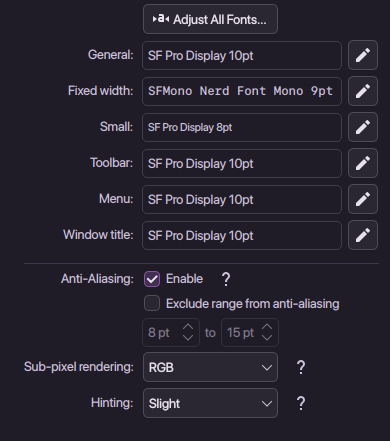
Task: Open the Hinting Slight dropdown
Action: tap(210, 403)
